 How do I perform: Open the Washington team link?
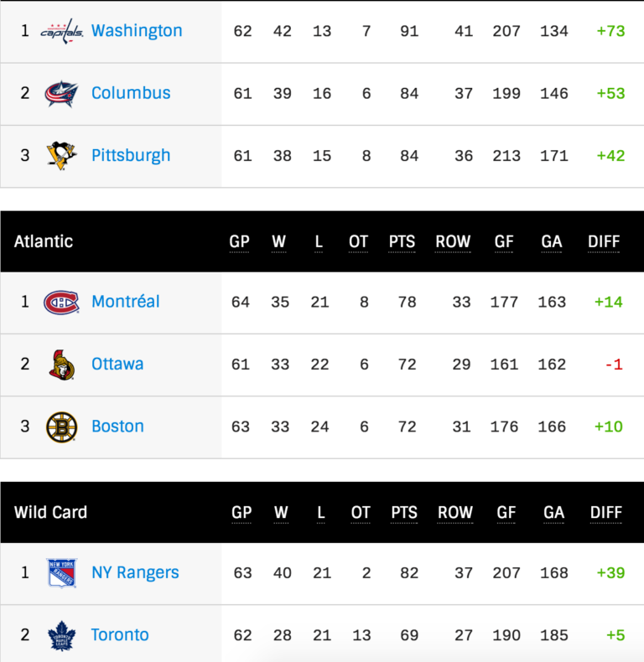137,31
